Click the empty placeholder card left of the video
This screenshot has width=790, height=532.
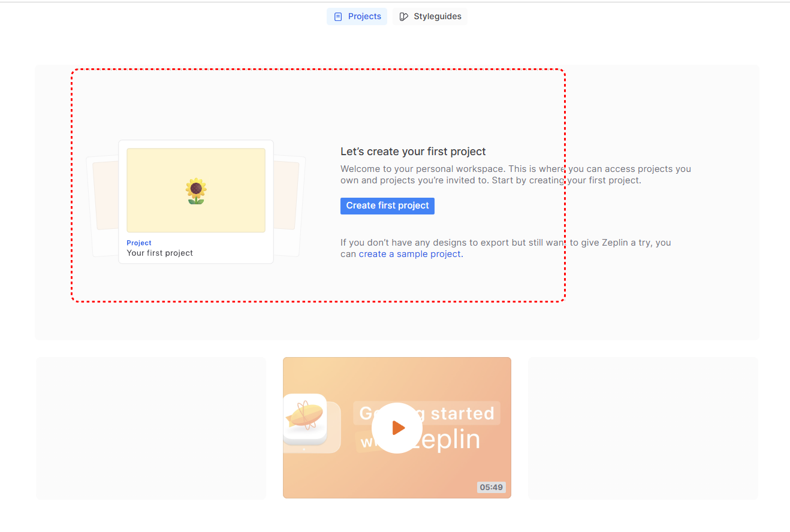150,428
